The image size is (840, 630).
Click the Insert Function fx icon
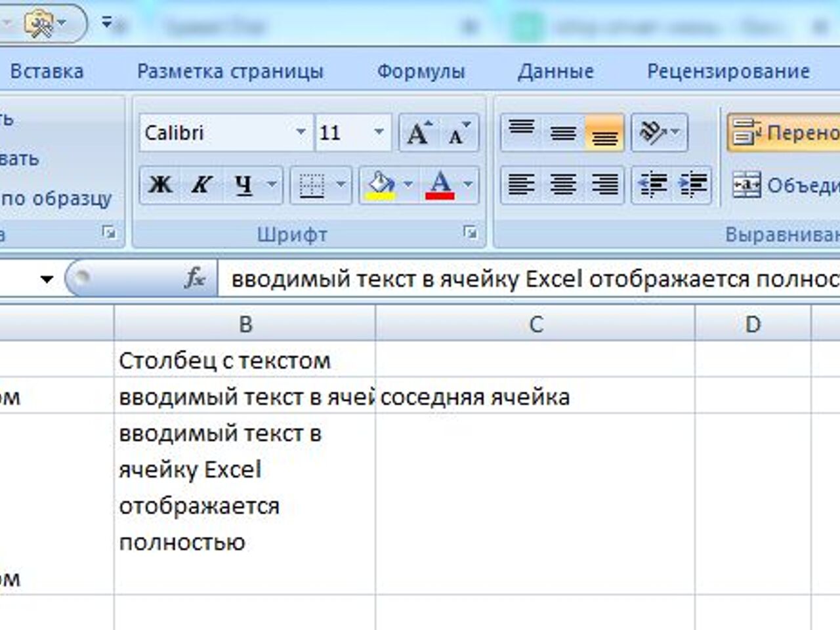[x=194, y=278]
